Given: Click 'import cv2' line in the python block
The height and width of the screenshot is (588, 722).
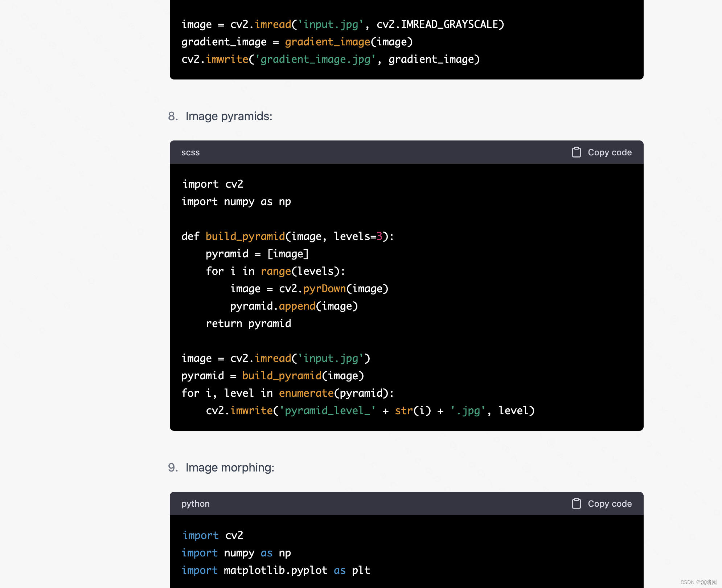Looking at the screenshot, I should click(212, 535).
